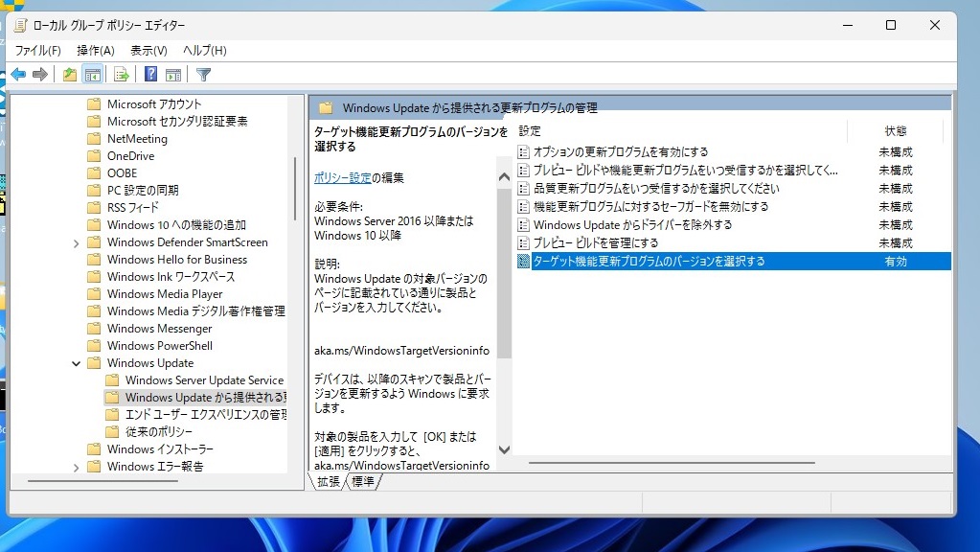This screenshot has width=980, height=552.
Task: Go up one level with folder icon
Action: click(x=69, y=75)
